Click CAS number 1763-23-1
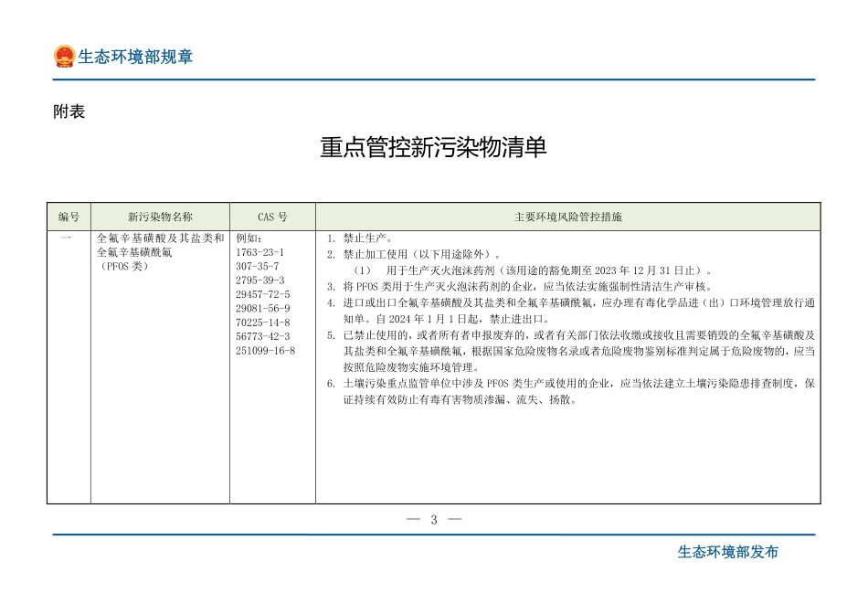Image resolution: width=868 pixels, height=614 pixels. pyautogui.click(x=262, y=251)
